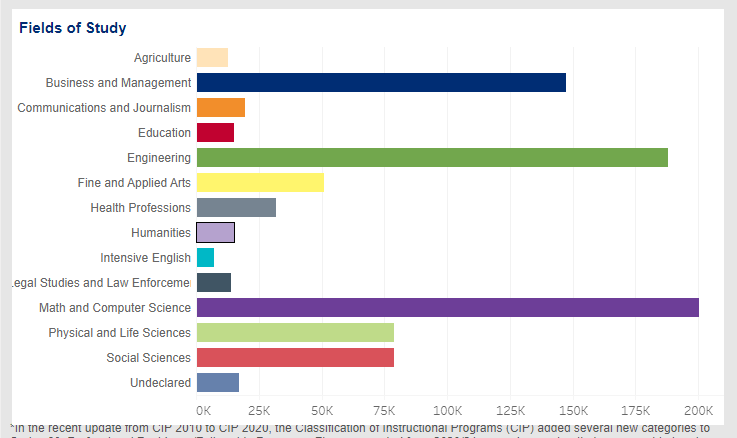The image size is (737, 438).
Task: Click the Fine and Applied Arts label
Action: point(134,182)
